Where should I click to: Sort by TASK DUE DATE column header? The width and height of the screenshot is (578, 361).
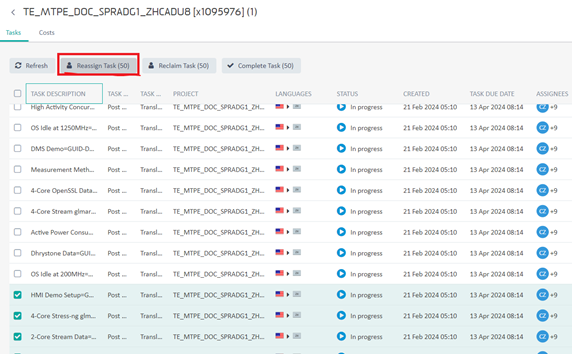tap(492, 94)
